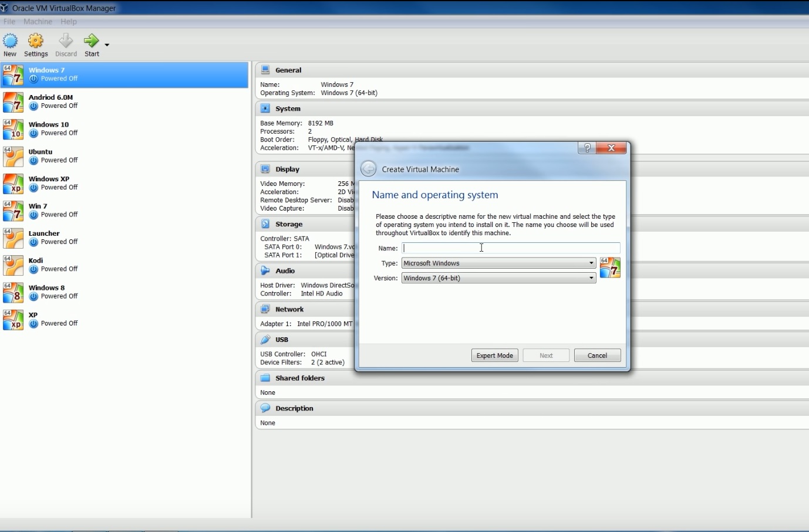The width and height of the screenshot is (809, 532).
Task: Open Settings from the toolbar gear icon
Action: click(x=36, y=40)
